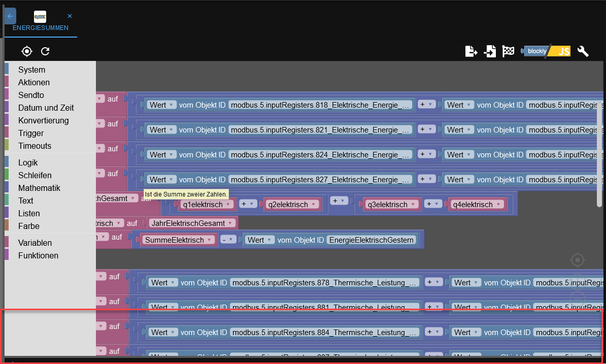Open the wrench settings icon
Image resolution: width=606 pixels, height=364 pixels.
click(x=583, y=51)
